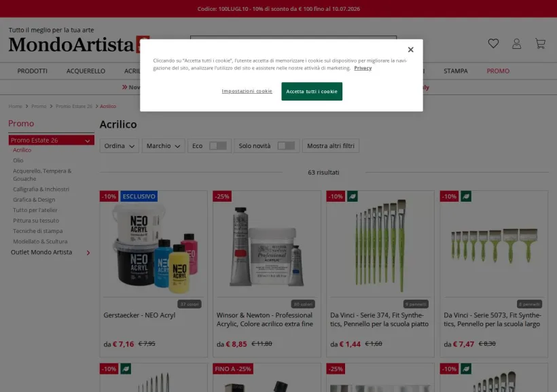Screen dimensions: 557x392
Task: Go to Home breadcrumb
Action: (x=15, y=106)
